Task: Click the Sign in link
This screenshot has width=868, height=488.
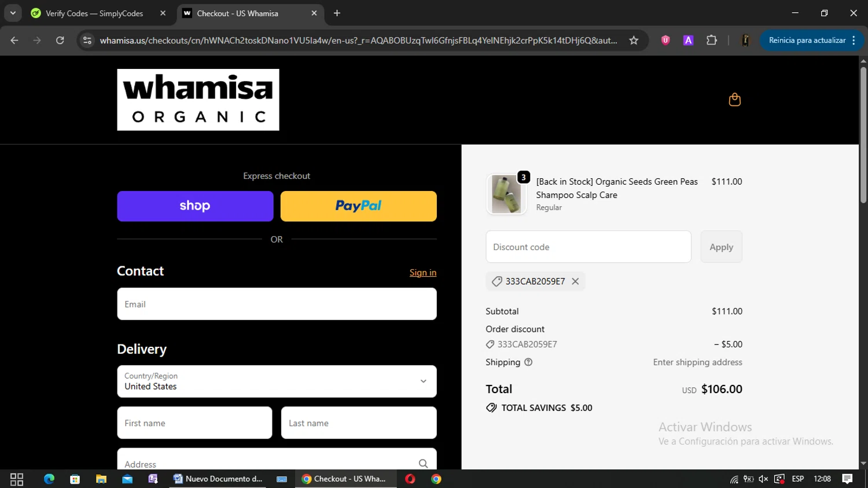Action: [423, 273]
